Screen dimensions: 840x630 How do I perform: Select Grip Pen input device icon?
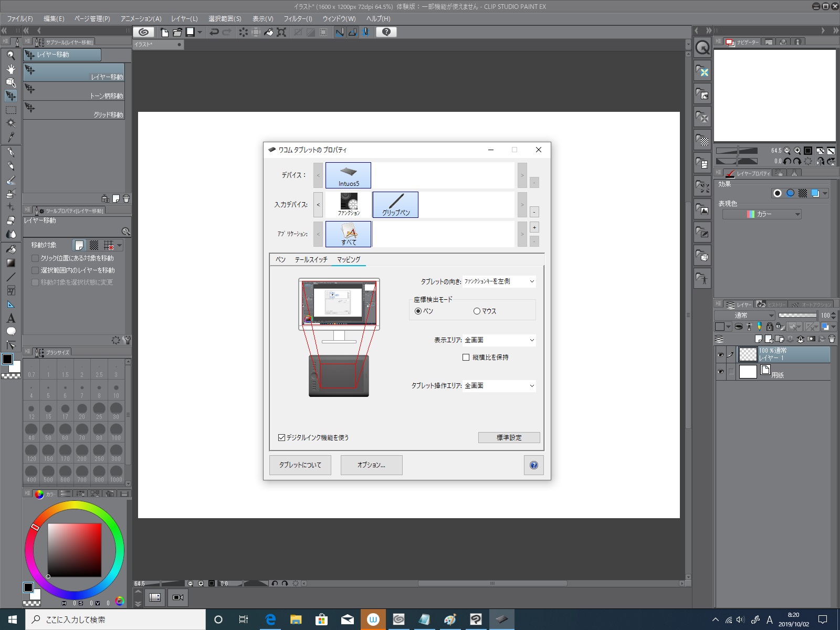[395, 205]
